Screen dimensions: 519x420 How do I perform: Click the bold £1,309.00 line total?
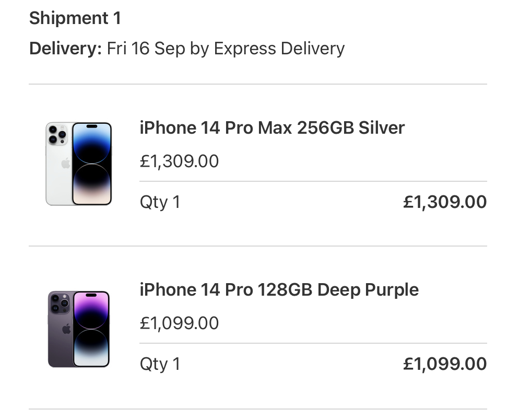tap(445, 202)
